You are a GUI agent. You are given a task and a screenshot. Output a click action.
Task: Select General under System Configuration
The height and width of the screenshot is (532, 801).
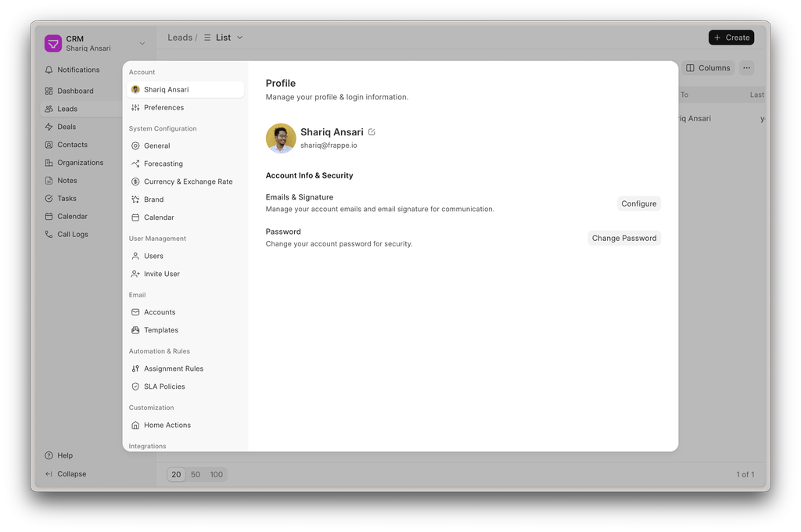[156, 146]
